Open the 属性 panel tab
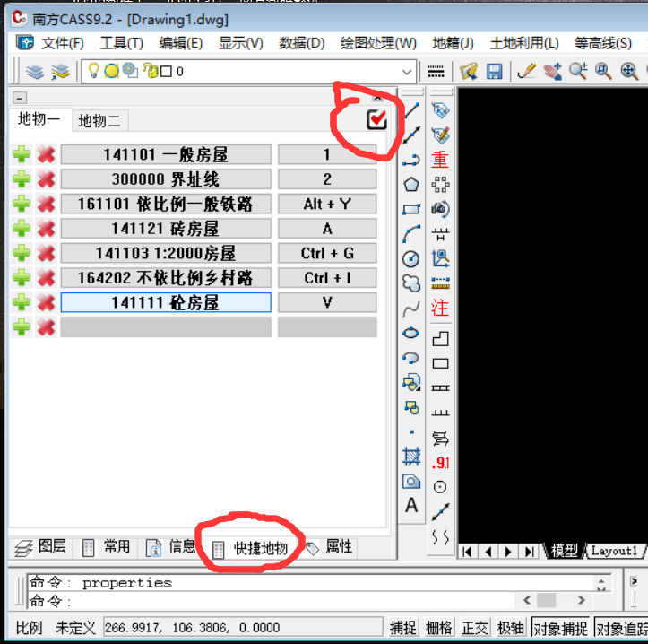This screenshot has width=648, height=644. click(330, 547)
